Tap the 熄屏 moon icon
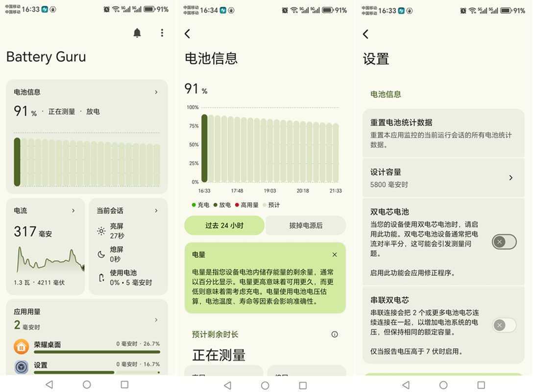Viewport: 534px width, 392px height. [x=101, y=254]
